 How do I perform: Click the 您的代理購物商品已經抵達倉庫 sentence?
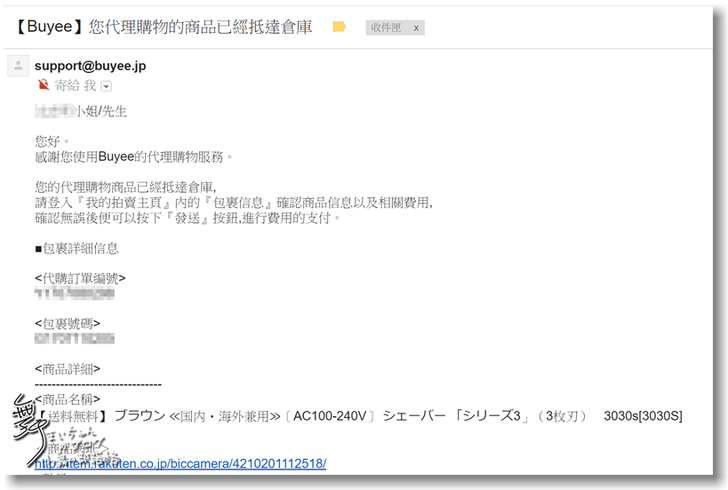coord(125,187)
